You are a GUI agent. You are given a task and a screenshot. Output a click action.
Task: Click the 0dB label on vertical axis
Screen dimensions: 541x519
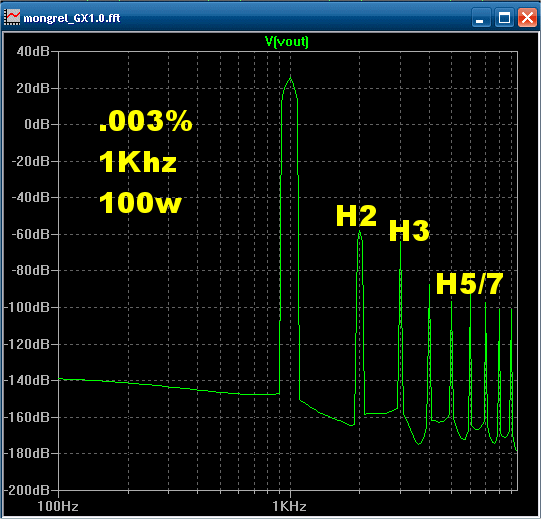tap(37, 124)
